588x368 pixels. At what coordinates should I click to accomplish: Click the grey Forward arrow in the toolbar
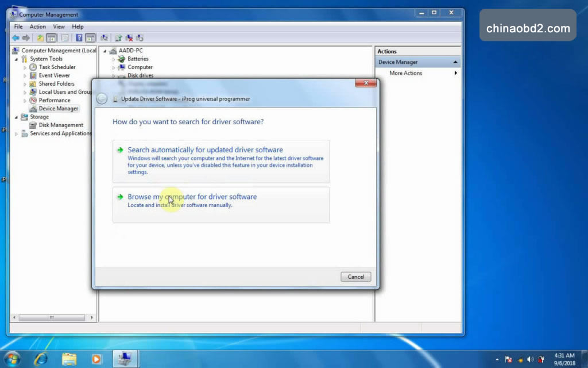pyautogui.click(x=26, y=37)
